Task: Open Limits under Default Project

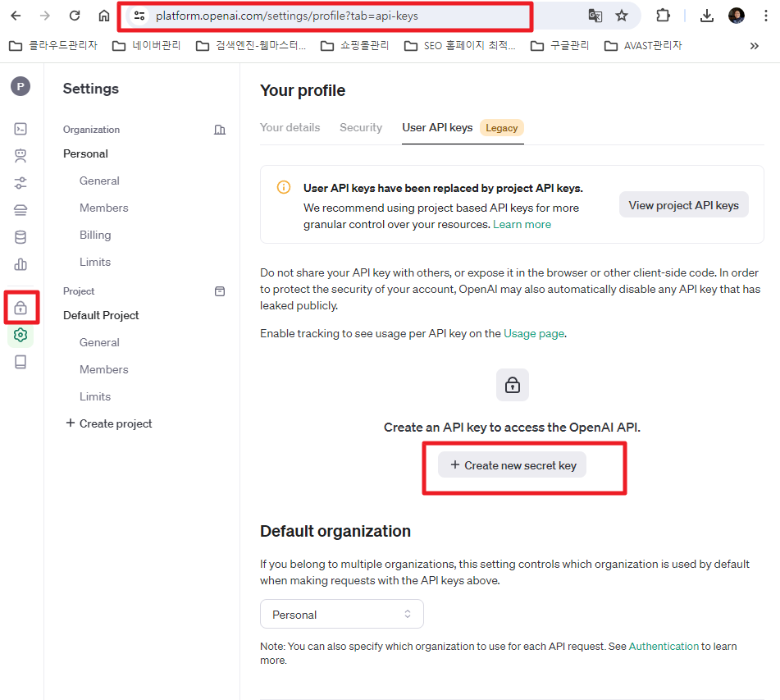Action: click(95, 396)
